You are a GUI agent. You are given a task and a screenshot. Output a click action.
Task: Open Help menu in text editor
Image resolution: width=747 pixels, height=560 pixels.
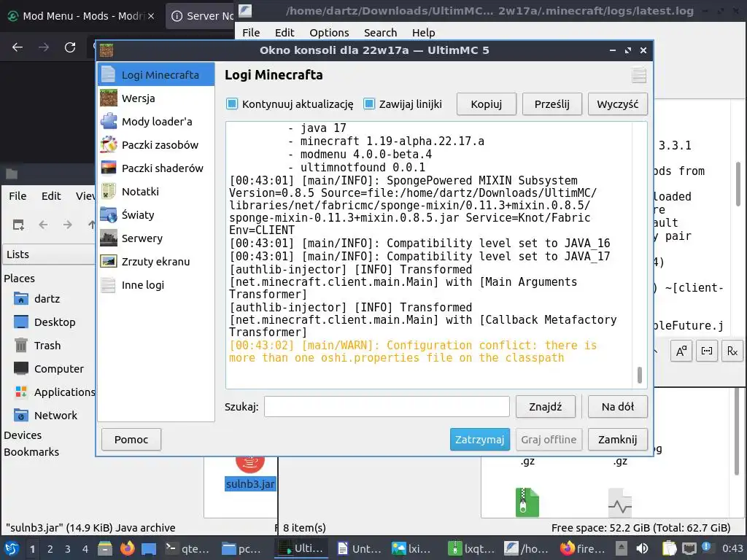(x=424, y=32)
